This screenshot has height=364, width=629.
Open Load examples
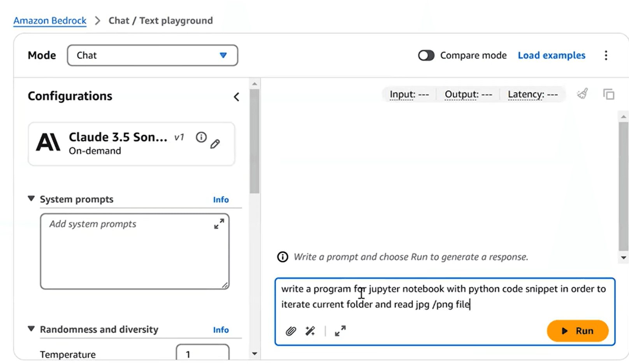point(552,55)
